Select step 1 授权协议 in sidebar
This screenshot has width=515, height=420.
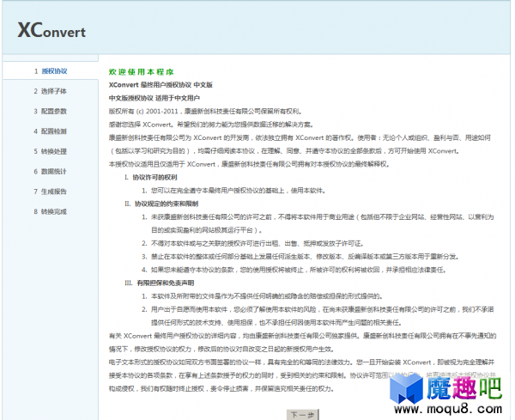coord(51,71)
